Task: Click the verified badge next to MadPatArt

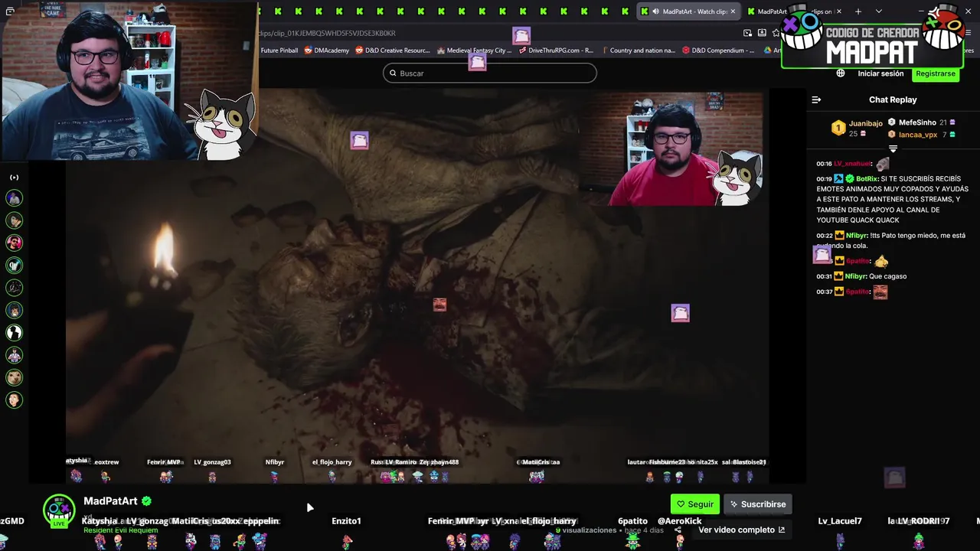Action: point(146,501)
